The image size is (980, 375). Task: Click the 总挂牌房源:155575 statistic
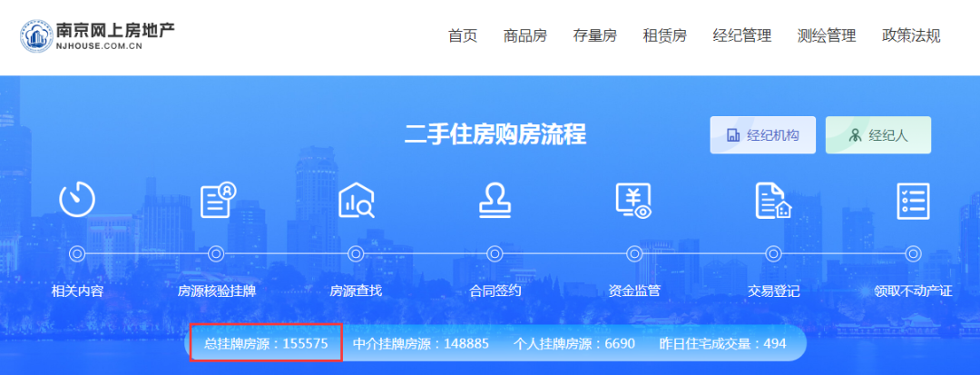[266, 343]
